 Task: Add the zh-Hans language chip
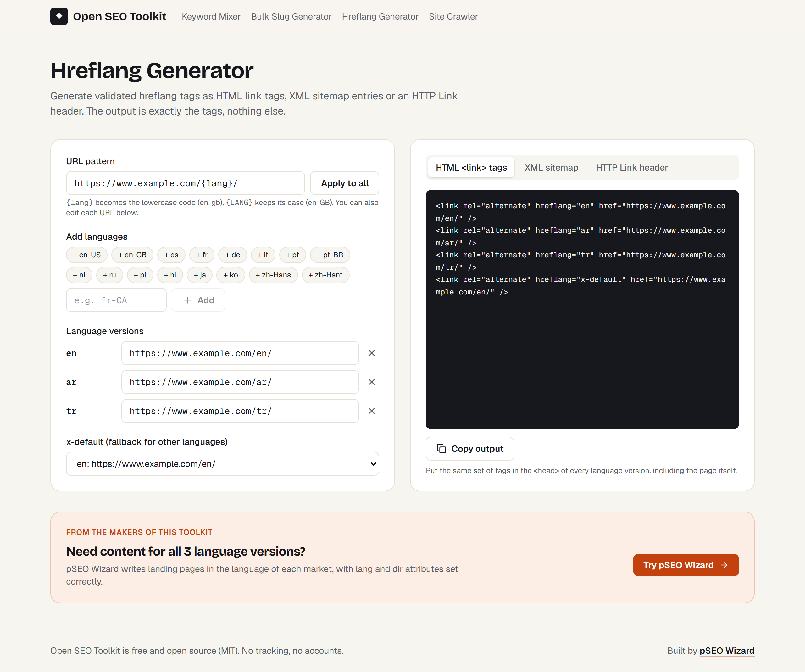(x=273, y=275)
